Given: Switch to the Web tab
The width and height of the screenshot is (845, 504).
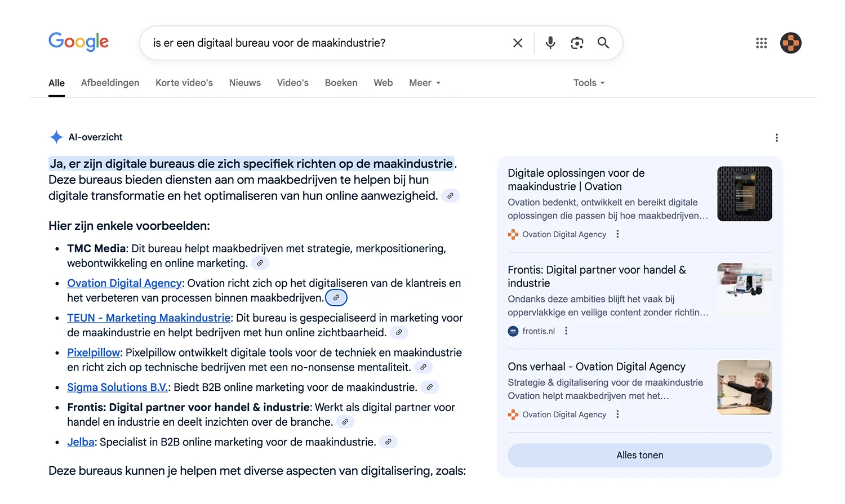Looking at the screenshot, I should coord(383,83).
